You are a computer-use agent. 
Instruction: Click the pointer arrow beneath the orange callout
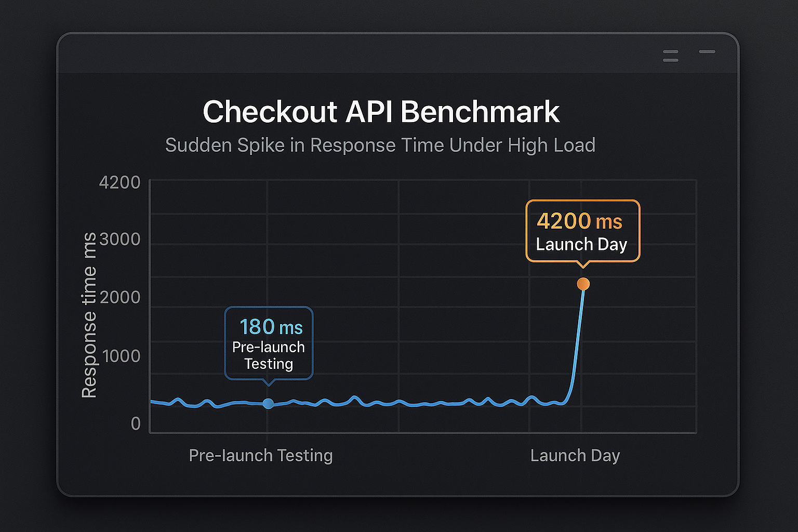click(x=583, y=265)
